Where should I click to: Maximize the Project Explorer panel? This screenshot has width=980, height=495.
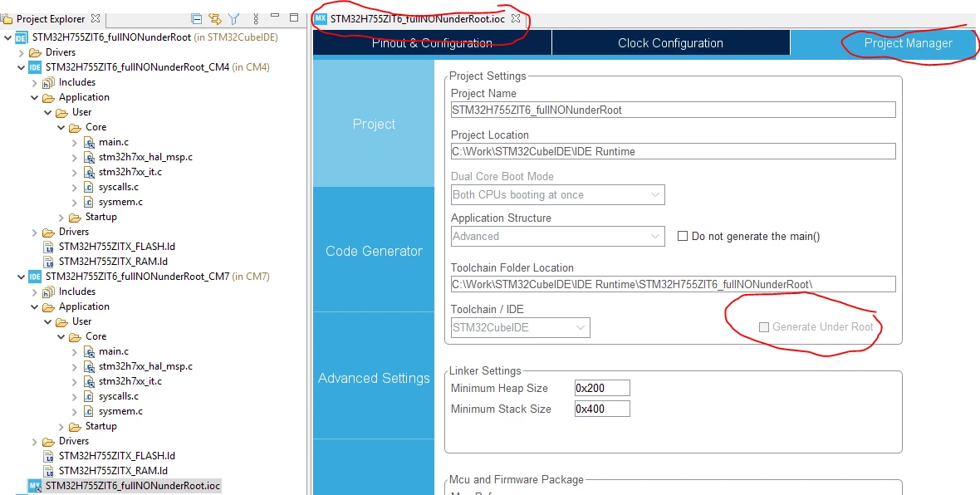tap(294, 17)
